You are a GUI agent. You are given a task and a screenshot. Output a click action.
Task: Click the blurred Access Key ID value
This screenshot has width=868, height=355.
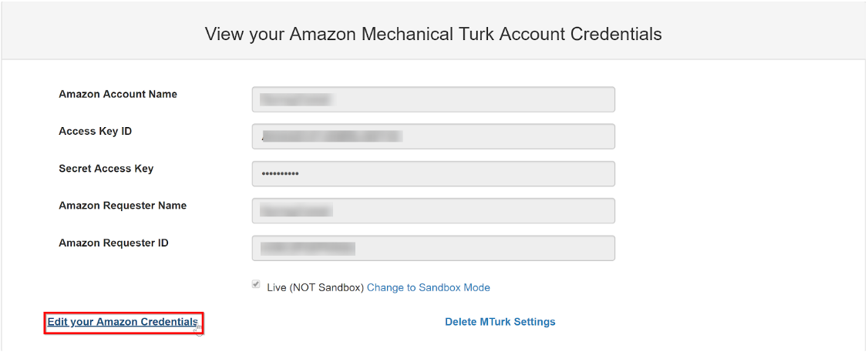pos(331,136)
